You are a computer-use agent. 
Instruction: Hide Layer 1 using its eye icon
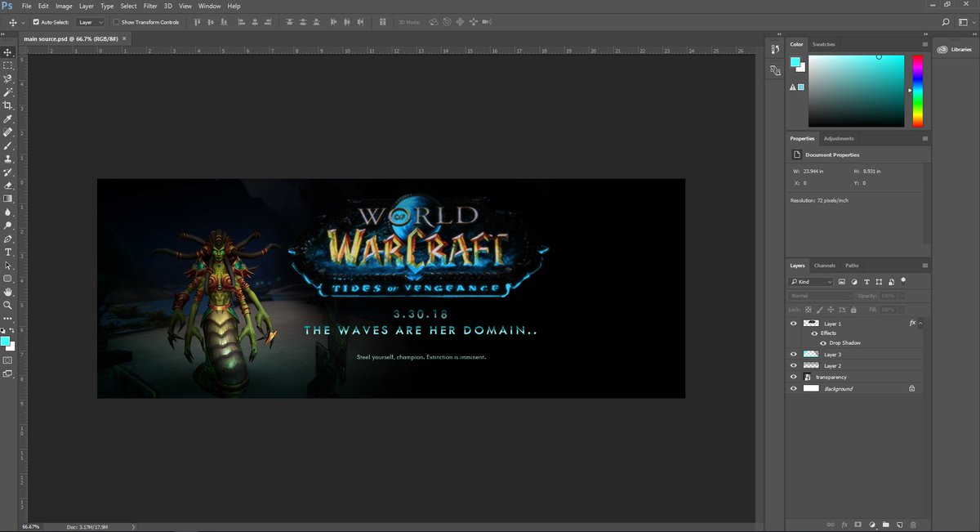793,324
